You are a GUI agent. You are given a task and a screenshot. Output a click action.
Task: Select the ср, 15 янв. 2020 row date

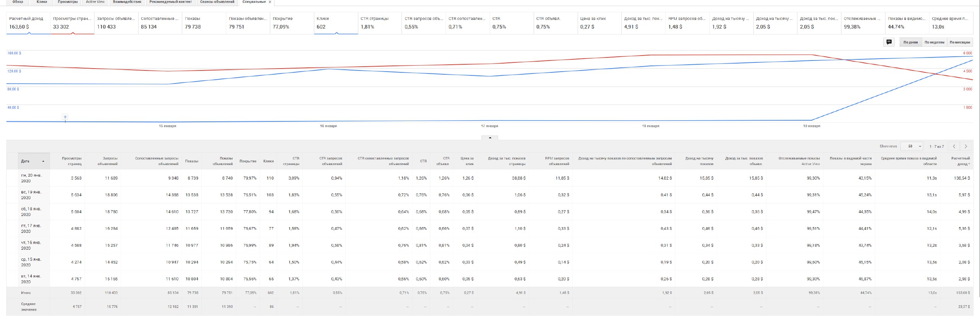click(x=31, y=262)
